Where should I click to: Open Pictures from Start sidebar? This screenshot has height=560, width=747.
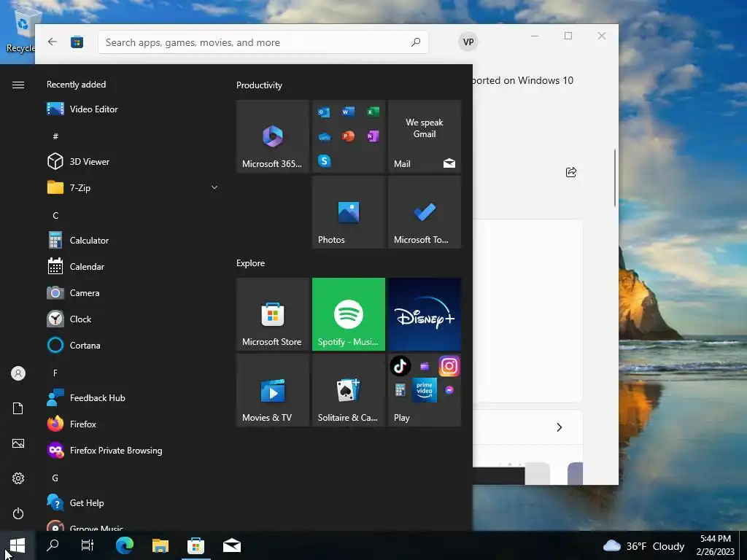point(18,443)
